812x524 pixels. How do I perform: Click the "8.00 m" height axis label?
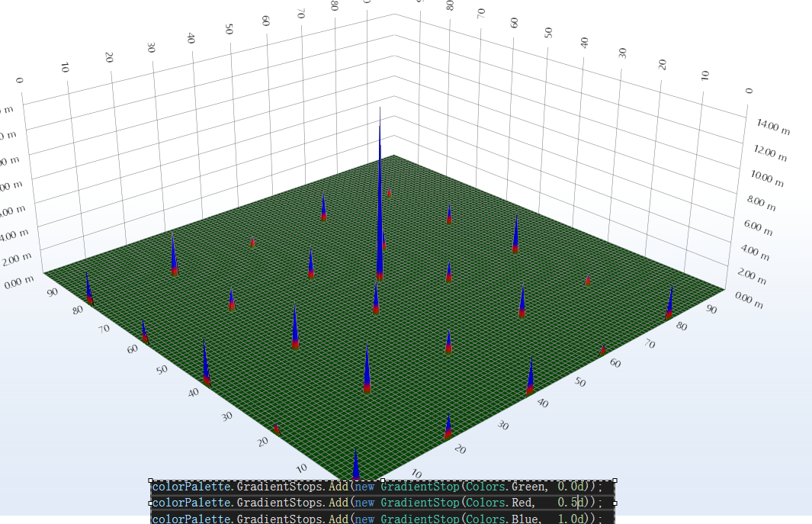pos(761,203)
